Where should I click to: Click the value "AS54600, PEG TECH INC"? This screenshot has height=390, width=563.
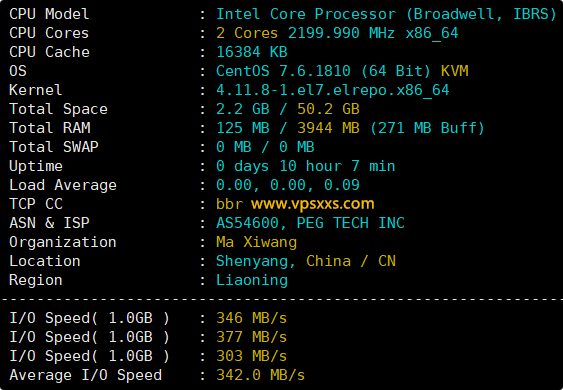310,223
